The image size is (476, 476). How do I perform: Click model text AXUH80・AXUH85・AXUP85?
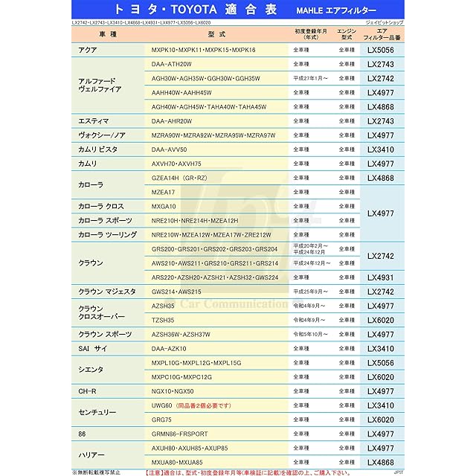click(190, 448)
